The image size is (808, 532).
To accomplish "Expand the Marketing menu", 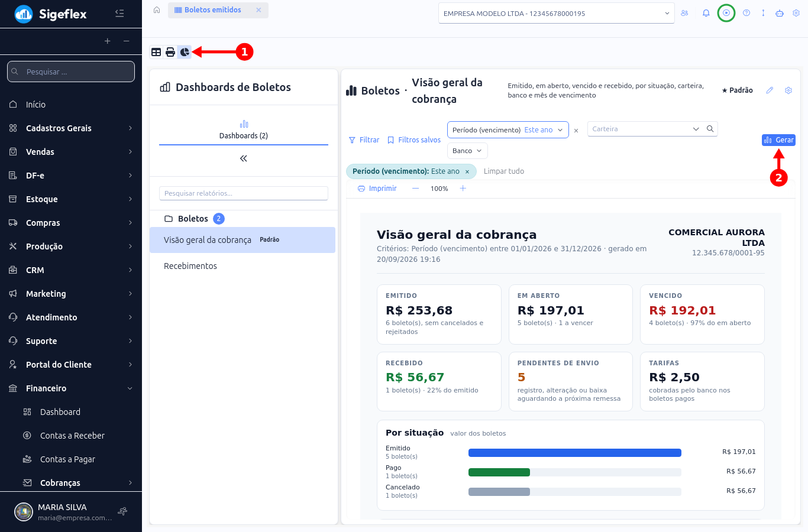I will click(x=71, y=294).
